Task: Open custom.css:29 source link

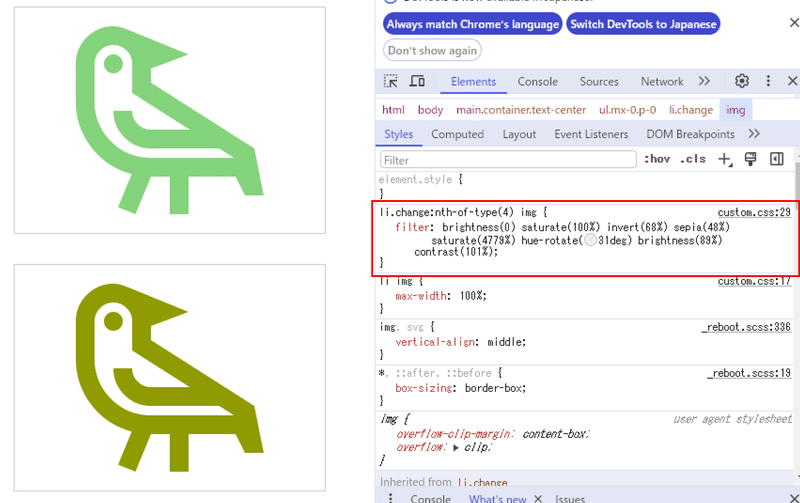Action: [x=754, y=212]
